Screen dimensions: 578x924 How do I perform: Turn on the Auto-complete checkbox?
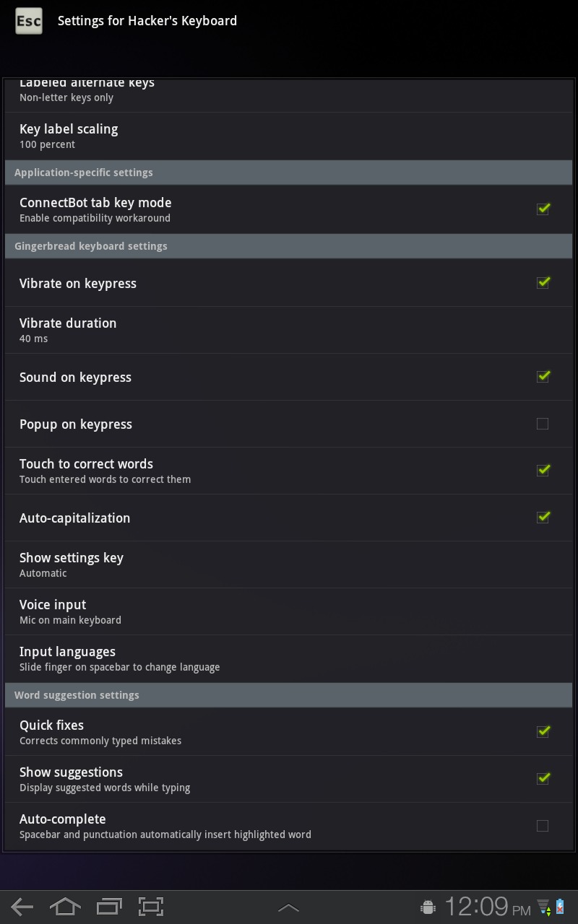tap(543, 826)
